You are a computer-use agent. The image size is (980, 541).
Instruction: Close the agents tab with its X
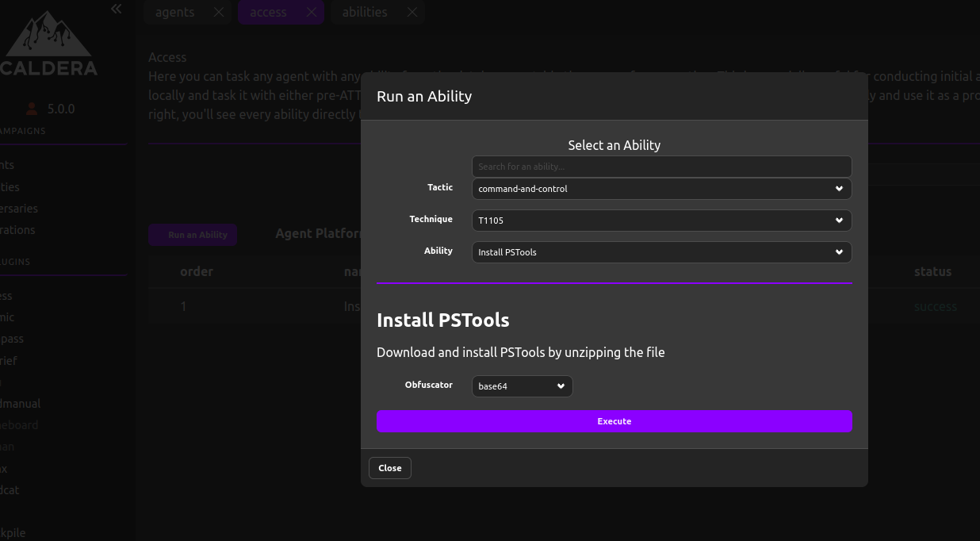[219, 12]
